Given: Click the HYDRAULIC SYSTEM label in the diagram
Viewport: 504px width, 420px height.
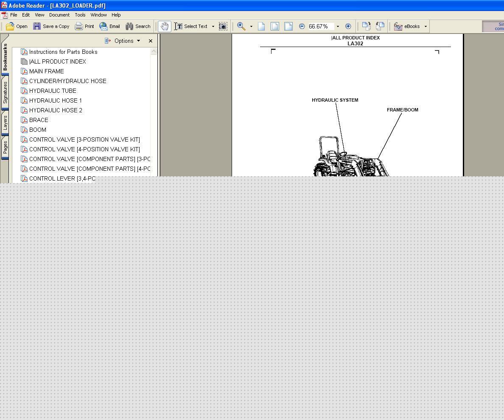Looking at the screenshot, I should click(335, 100).
